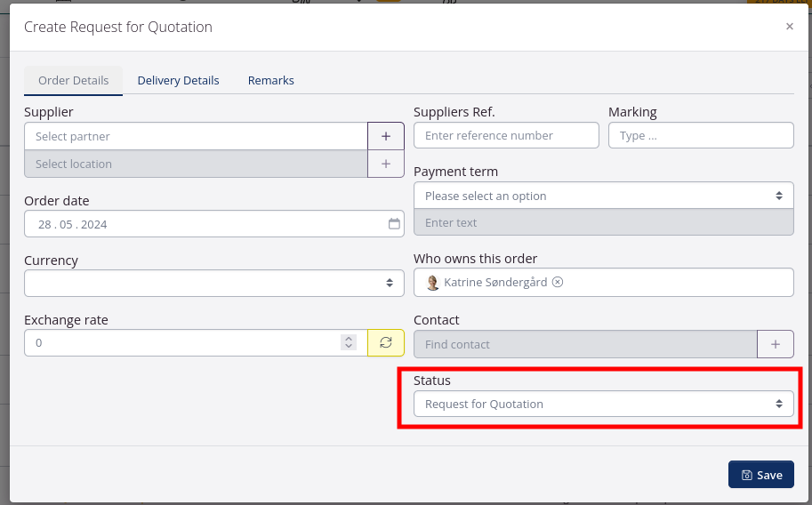Click the Exchange rate number field
The height and width of the screenshot is (505, 812).
178,342
